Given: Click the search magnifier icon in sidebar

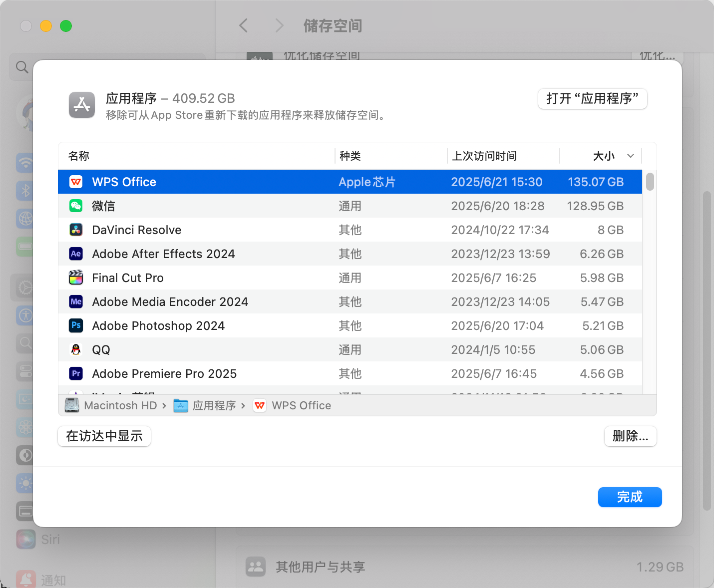Looking at the screenshot, I should coord(22,67).
